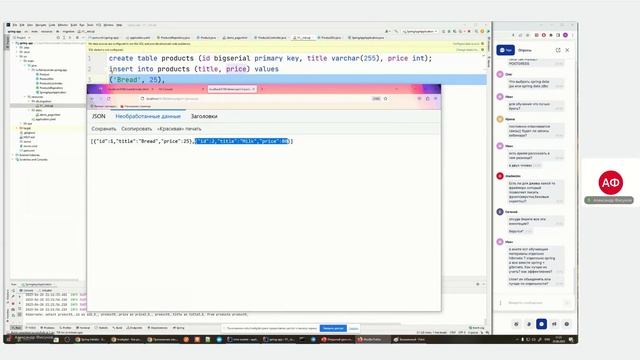Image resolution: width=640 pixels, height=360 pixels.
Task: Click the Hibernate select log line
Action: (137, 315)
